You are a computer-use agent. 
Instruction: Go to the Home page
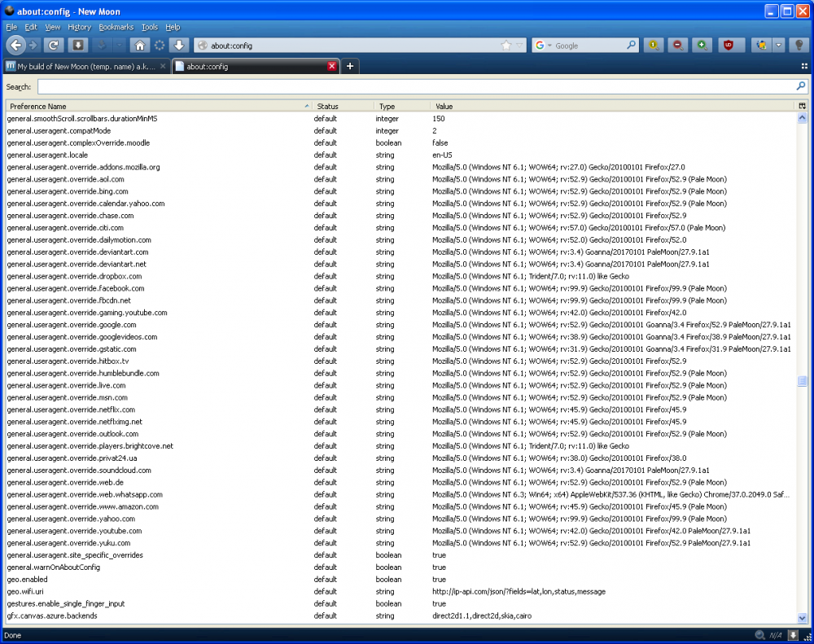tap(139, 46)
